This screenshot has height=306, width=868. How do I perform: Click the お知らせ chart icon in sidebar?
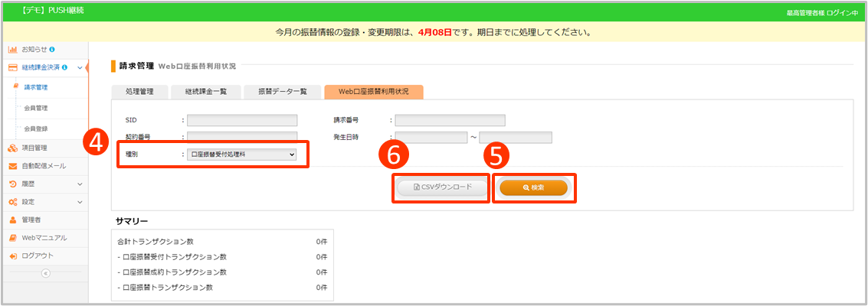click(x=13, y=50)
